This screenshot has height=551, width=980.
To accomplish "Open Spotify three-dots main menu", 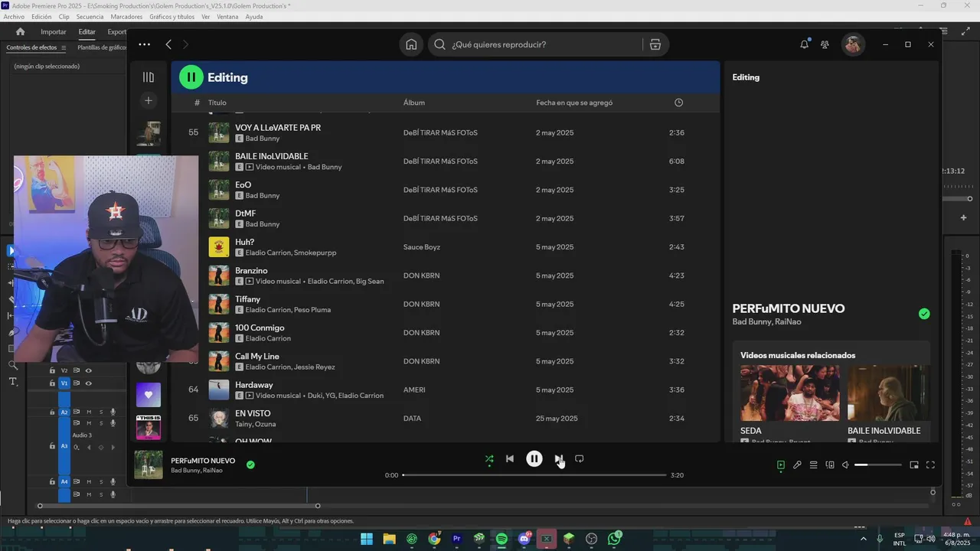I will [x=144, y=44].
